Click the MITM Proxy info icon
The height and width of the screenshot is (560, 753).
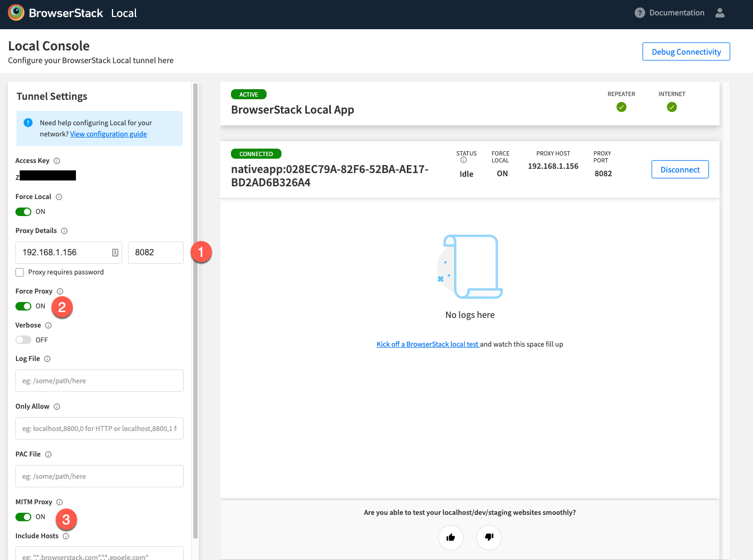(x=58, y=502)
